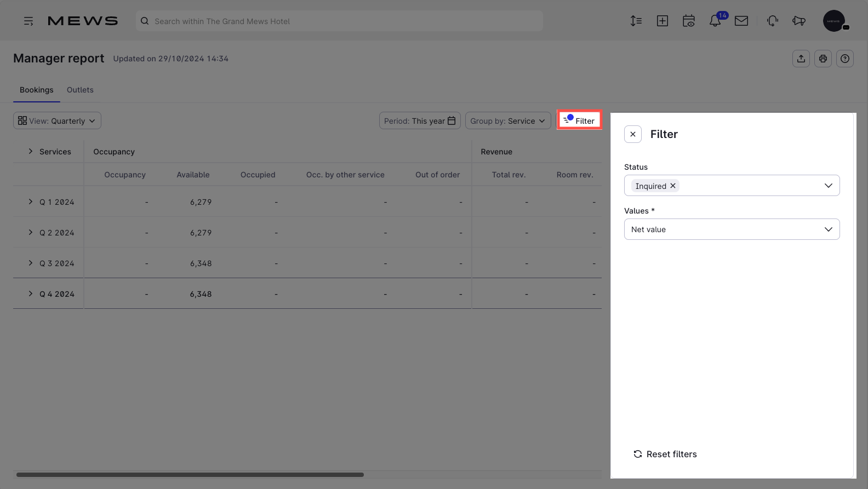
Task: Click the plus-square new item icon
Action: click(662, 21)
